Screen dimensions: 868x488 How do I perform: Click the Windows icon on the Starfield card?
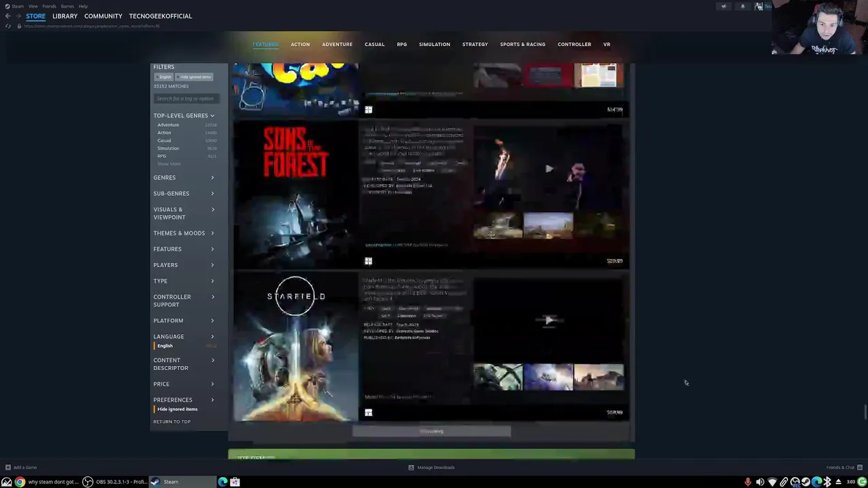[x=368, y=412]
